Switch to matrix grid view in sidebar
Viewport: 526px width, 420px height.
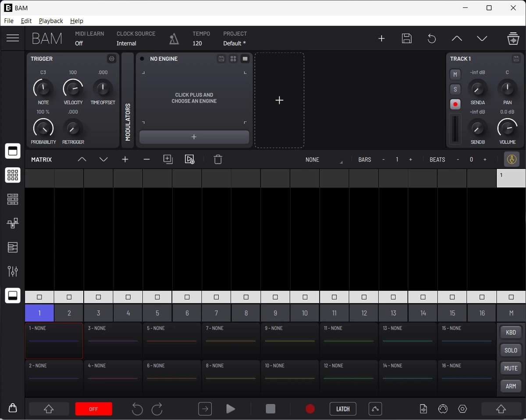pos(13,175)
